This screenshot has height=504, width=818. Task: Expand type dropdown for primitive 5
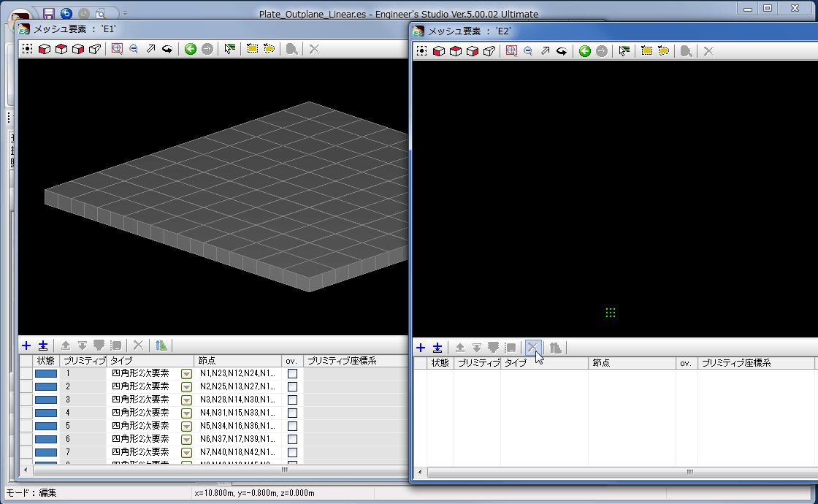tap(186, 427)
